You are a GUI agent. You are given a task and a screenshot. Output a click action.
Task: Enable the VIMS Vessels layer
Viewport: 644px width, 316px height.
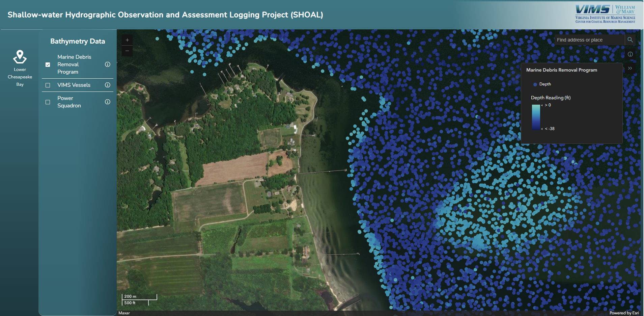coord(48,85)
